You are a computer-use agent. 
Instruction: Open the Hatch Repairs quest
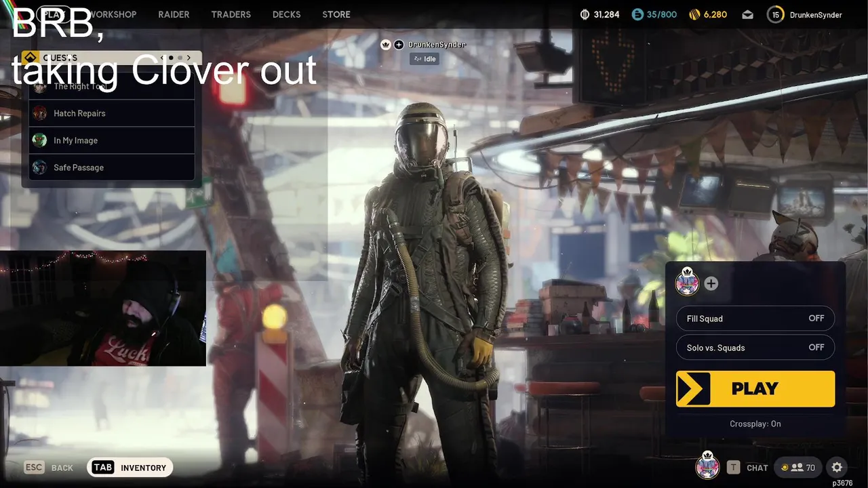(x=112, y=113)
